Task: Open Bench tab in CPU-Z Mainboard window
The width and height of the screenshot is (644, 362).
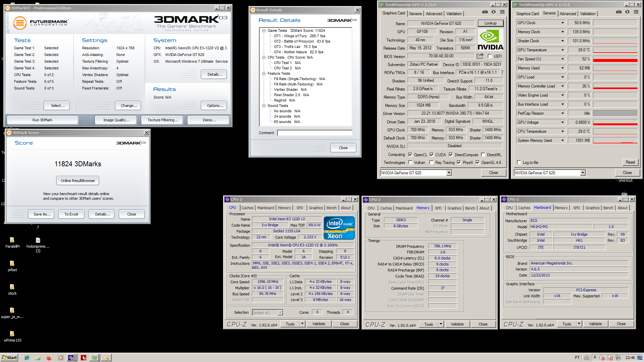Action: 608,208
